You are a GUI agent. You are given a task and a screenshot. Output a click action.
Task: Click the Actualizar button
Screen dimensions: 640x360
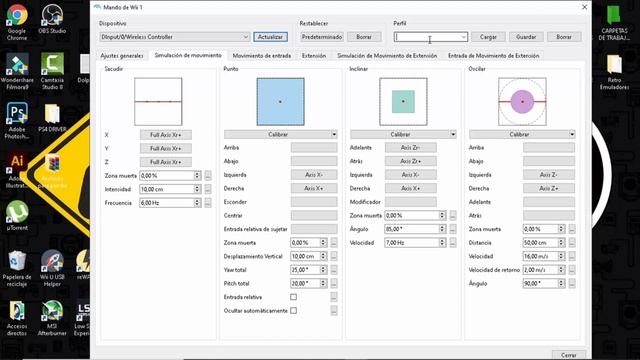click(x=270, y=37)
